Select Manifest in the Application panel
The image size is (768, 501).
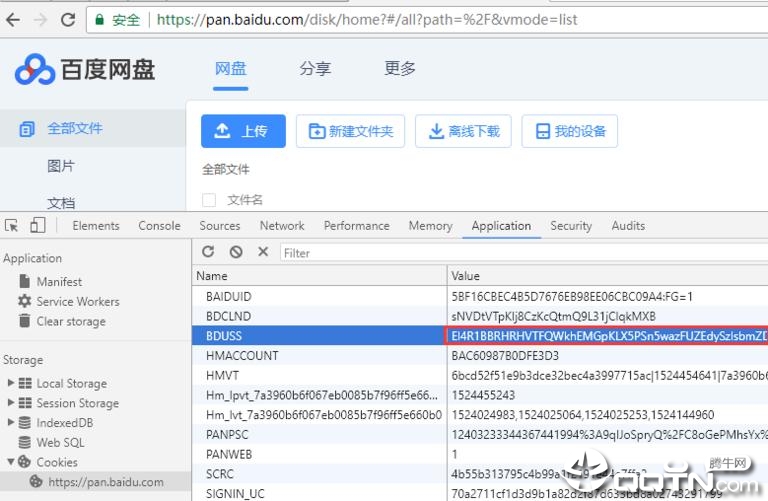pyautogui.click(x=59, y=282)
